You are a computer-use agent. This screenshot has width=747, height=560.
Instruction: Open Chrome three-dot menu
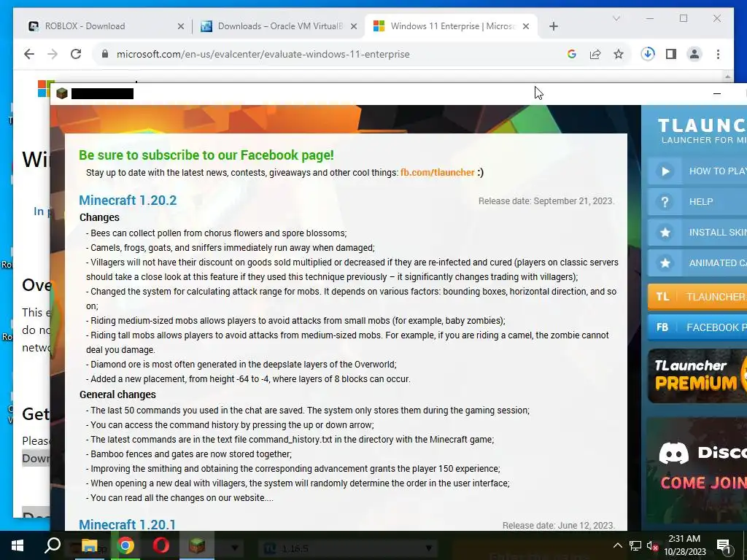pos(718,54)
